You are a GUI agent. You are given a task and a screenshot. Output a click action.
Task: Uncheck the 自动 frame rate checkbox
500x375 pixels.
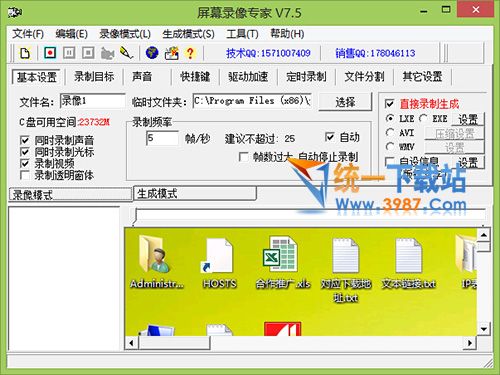pyautogui.click(x=329, y=137)
